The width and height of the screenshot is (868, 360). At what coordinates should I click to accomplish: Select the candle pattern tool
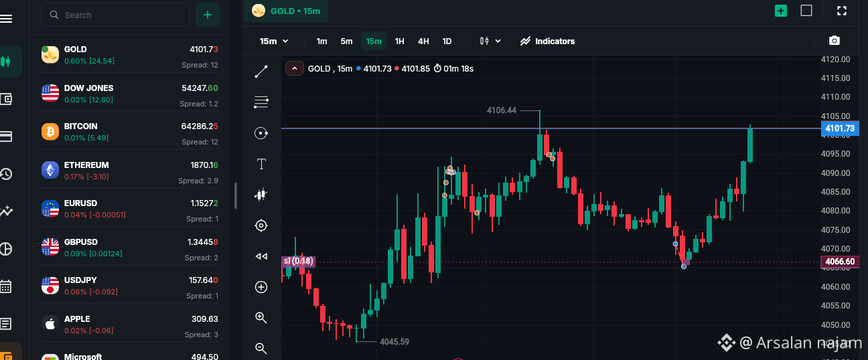pyautogui.click(x=261, y=195)
